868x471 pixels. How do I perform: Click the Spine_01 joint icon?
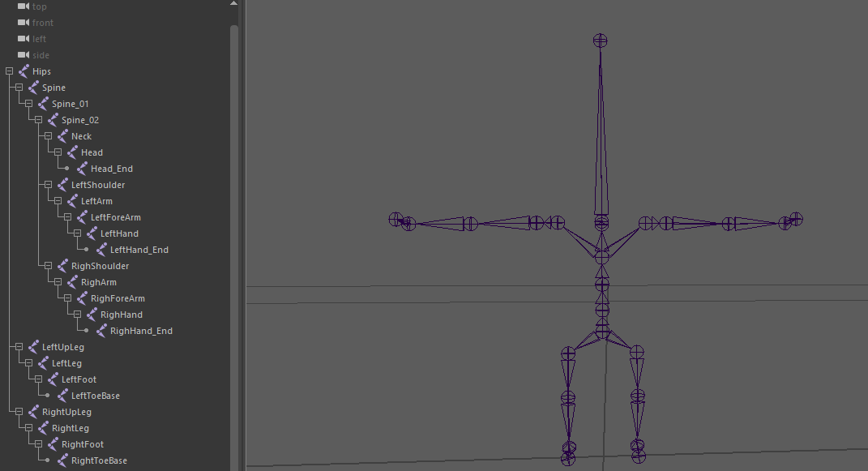coord(43,104)
